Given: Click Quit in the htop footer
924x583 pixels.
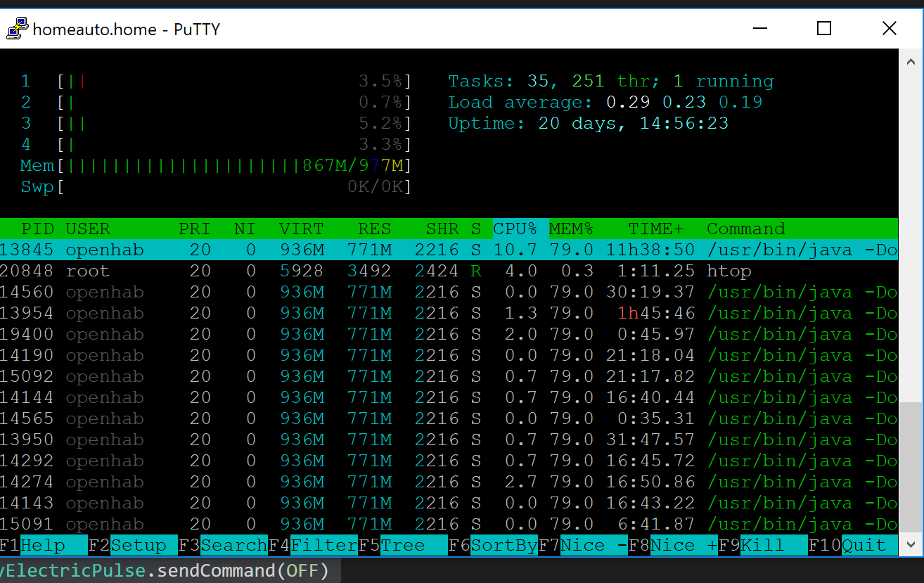Looking at the screenshot, I should [864, 546].
